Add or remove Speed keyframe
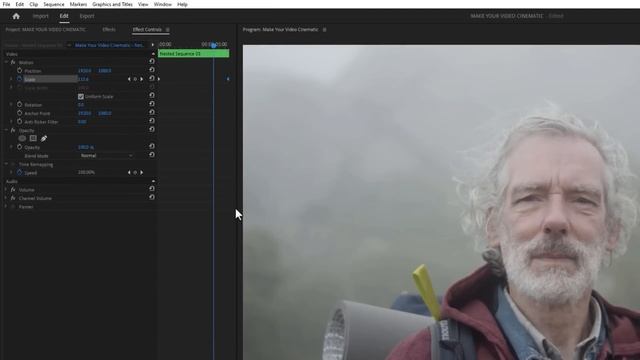 135,173
